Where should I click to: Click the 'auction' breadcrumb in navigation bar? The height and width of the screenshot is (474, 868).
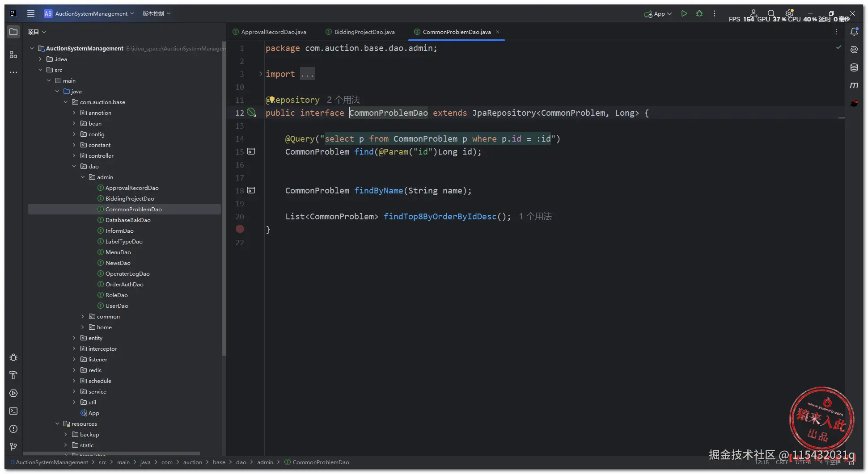(193, 462)
